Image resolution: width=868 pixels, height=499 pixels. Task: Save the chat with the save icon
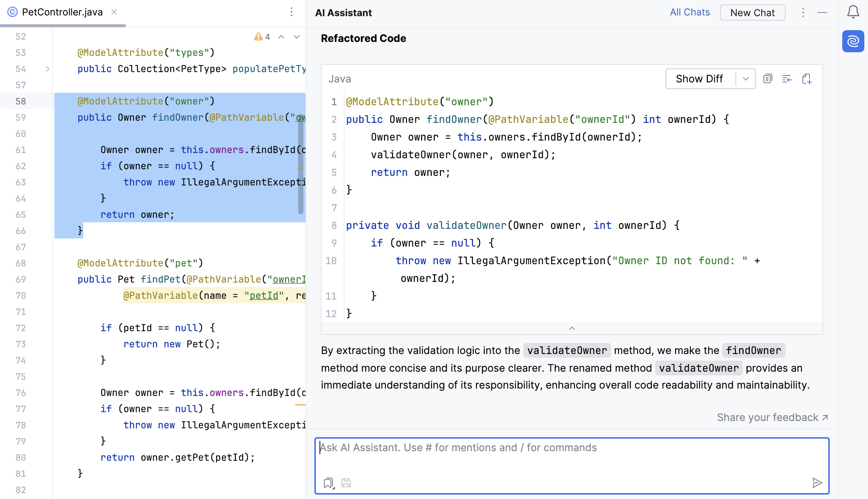click(345, 483)
